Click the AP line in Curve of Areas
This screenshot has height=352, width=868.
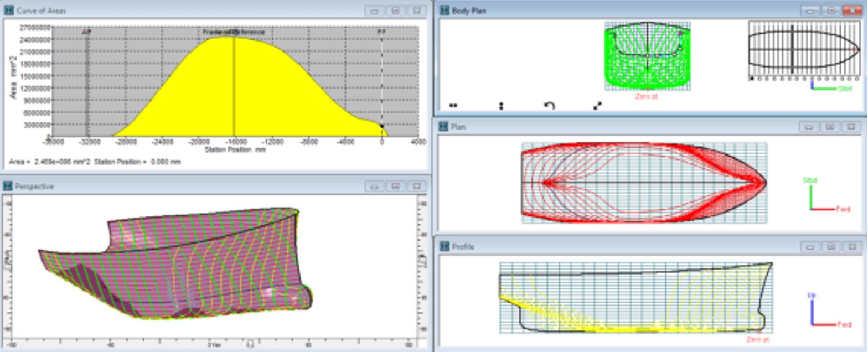(87, 83)
